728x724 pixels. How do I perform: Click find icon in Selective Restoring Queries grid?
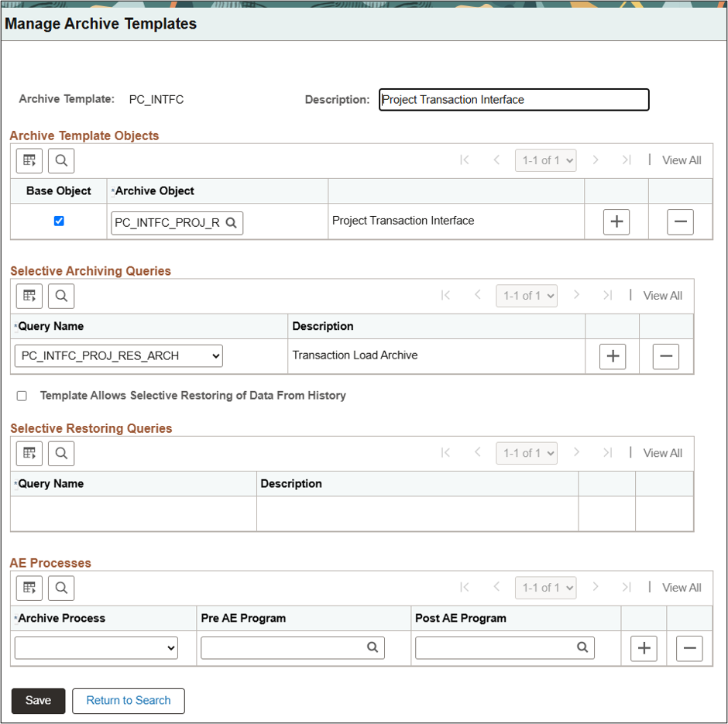tap(61, 454)
